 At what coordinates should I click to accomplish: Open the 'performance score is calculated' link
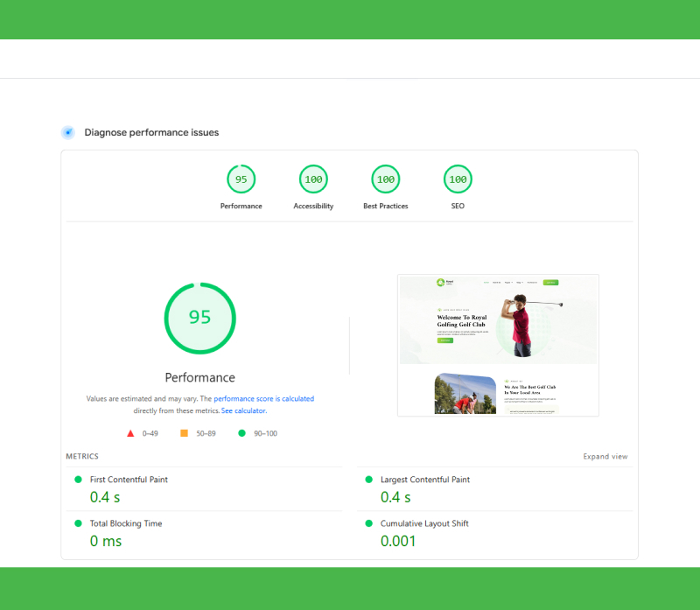[263, 398]
